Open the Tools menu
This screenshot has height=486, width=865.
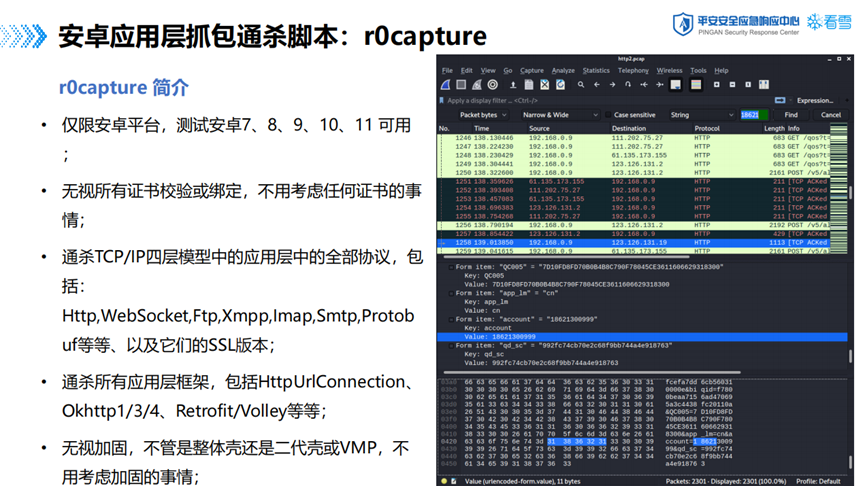[x=698, y=71]
